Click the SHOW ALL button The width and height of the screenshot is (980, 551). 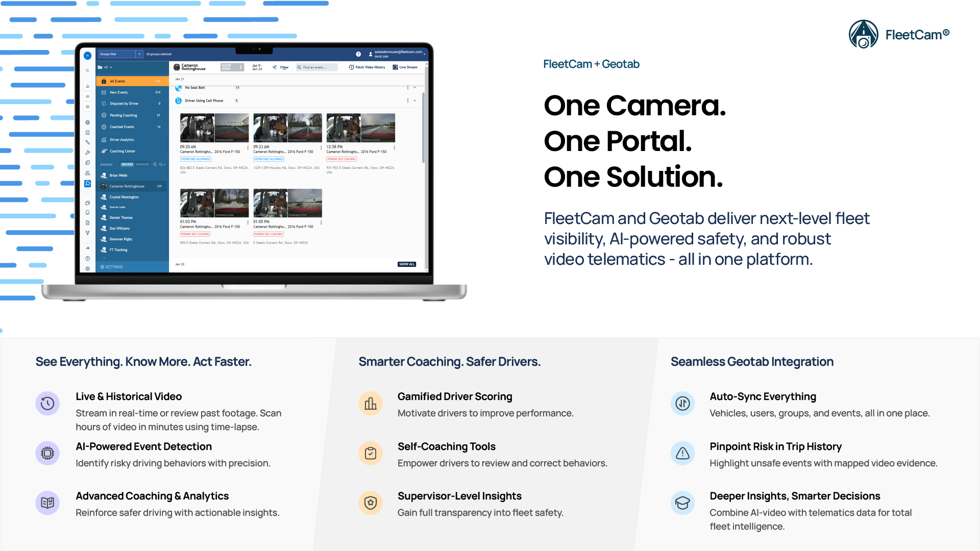pyautogui.click(x=407, y=264)
